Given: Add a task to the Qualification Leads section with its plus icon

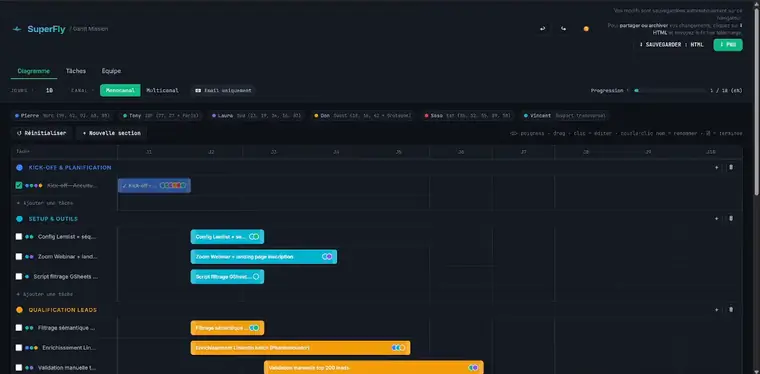Looking at the screenshot, I should [716, 310].
